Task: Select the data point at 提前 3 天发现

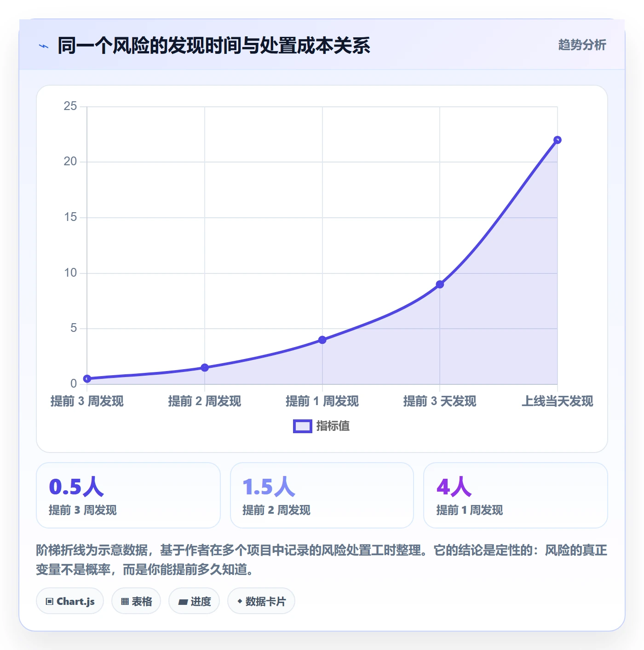Action: 440,284
